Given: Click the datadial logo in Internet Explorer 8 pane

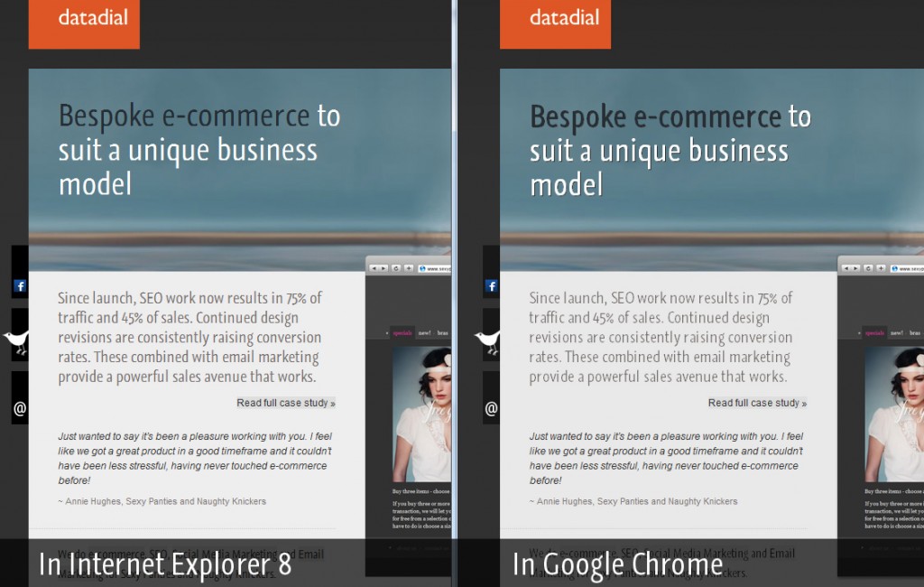Looking at the screenshot, I should pyautogui.click(x=84, y=24).
